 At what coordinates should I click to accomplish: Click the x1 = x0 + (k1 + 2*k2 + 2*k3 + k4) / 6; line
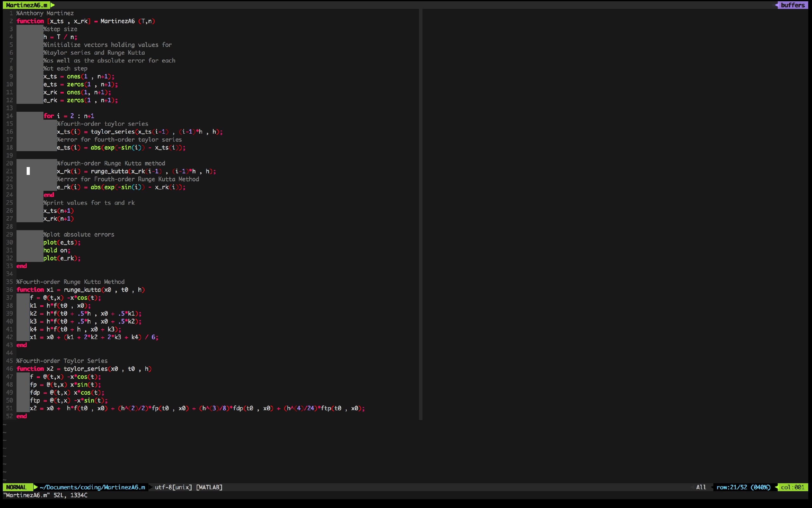pos(94,337)
